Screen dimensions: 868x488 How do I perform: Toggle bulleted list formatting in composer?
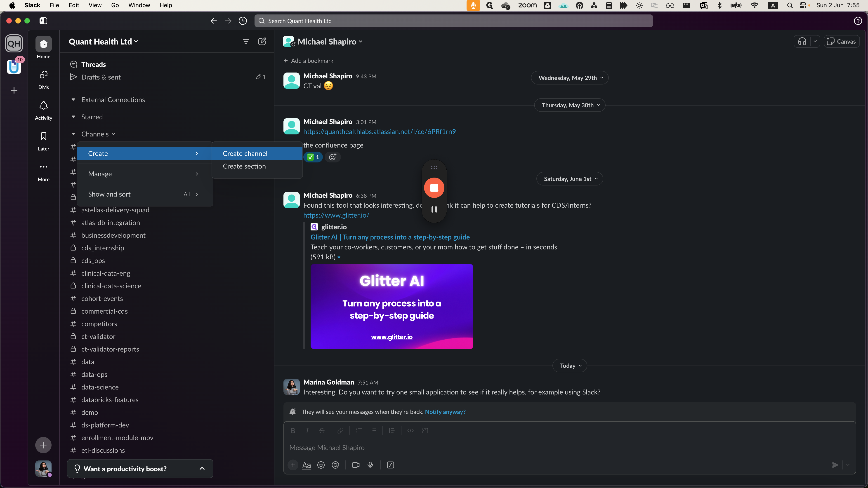point(373,430)
